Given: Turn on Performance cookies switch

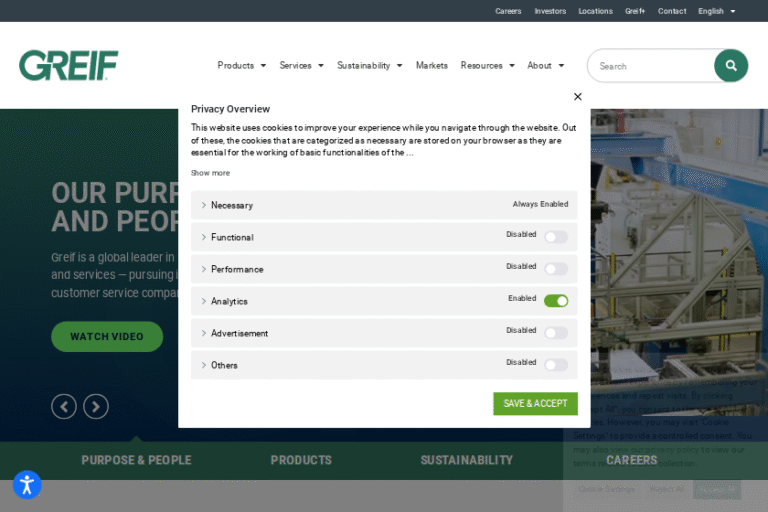Looking at the screenshot, I should (556, 269).
